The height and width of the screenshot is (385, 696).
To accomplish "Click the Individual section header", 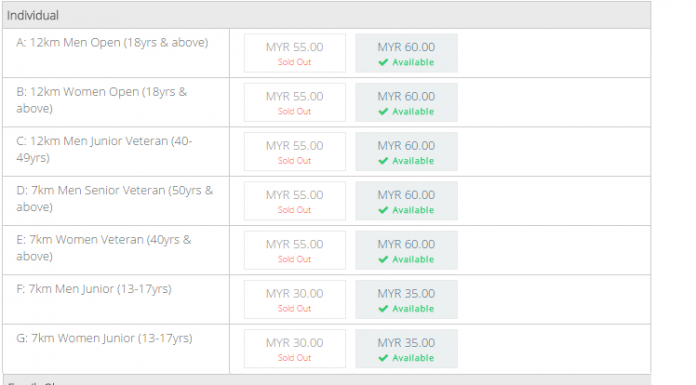I will (327, 16).
